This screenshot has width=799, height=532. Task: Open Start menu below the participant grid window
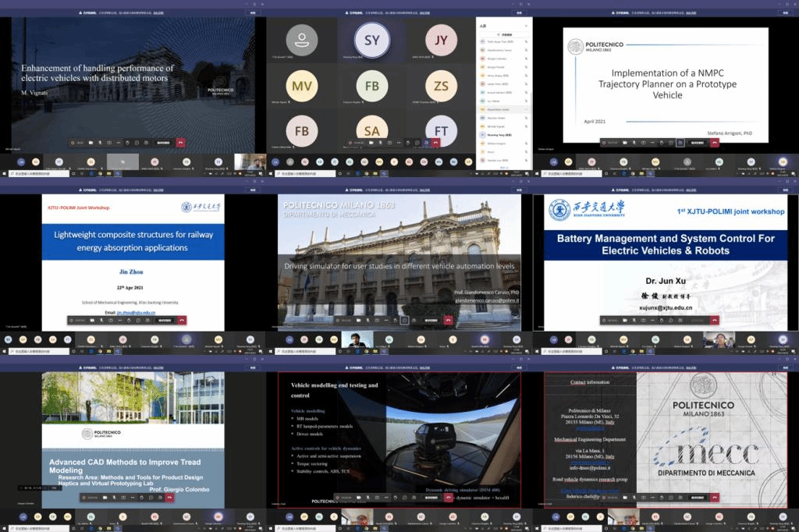point(270,173)
